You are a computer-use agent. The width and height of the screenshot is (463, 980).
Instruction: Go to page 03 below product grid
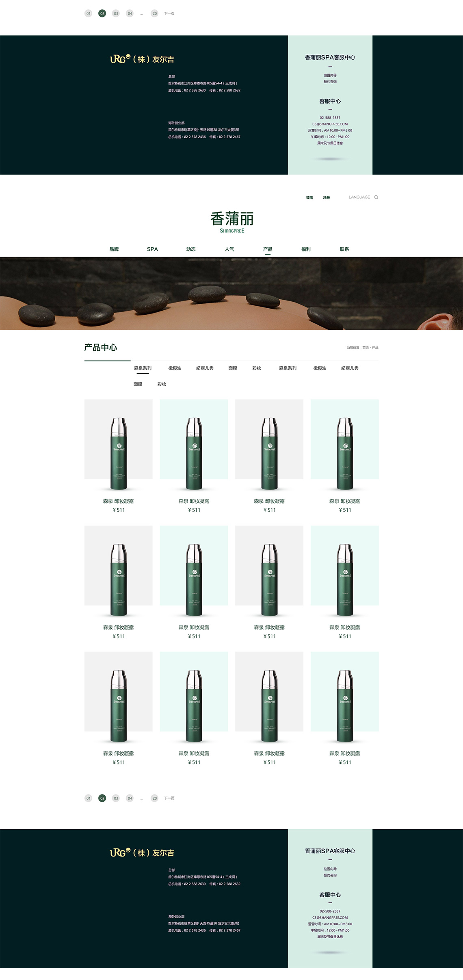coord(116,798)
